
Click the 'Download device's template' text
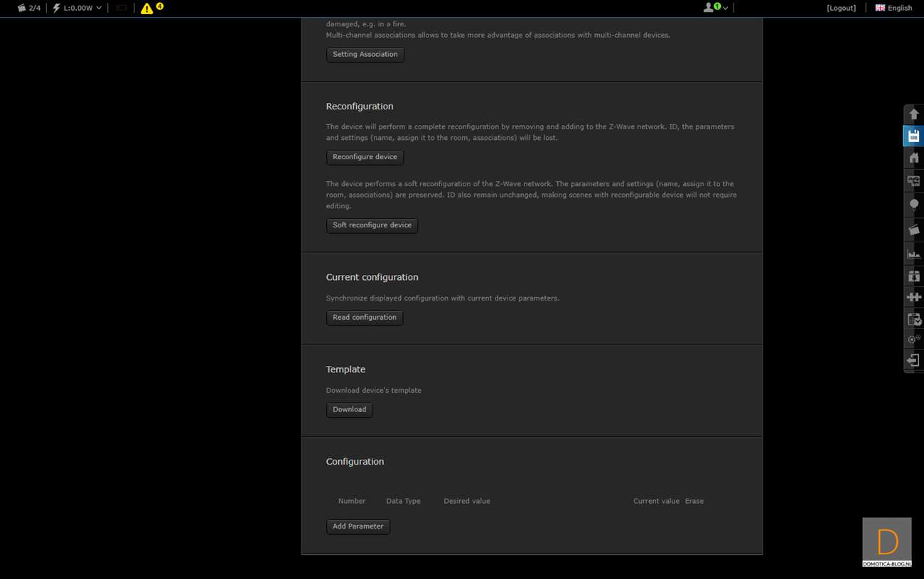tap(373, 391)
